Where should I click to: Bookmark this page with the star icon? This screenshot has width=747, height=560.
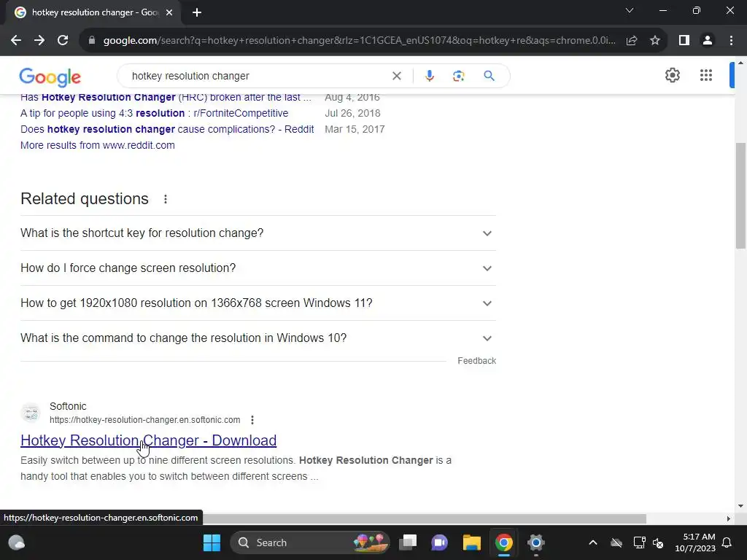pyautogui.click(x=655, y=41)
